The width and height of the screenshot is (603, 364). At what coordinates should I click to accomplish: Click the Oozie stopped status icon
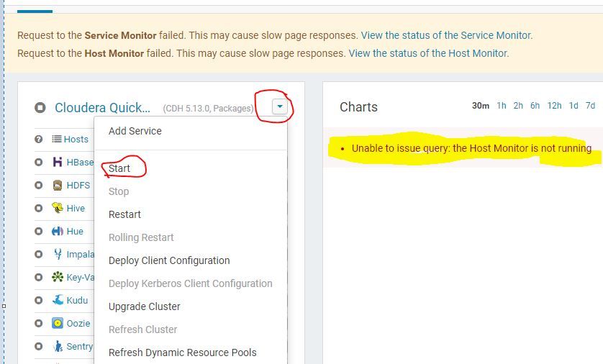click(x=38, y=324)
